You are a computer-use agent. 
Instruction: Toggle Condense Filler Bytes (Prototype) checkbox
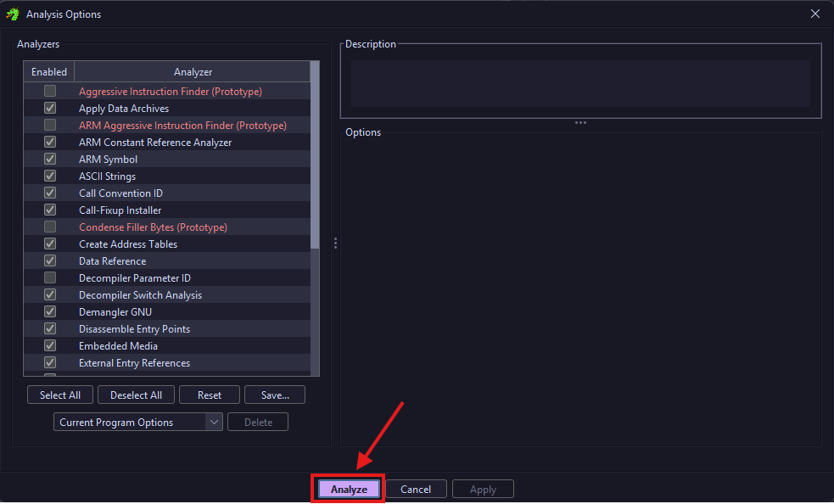50,227
